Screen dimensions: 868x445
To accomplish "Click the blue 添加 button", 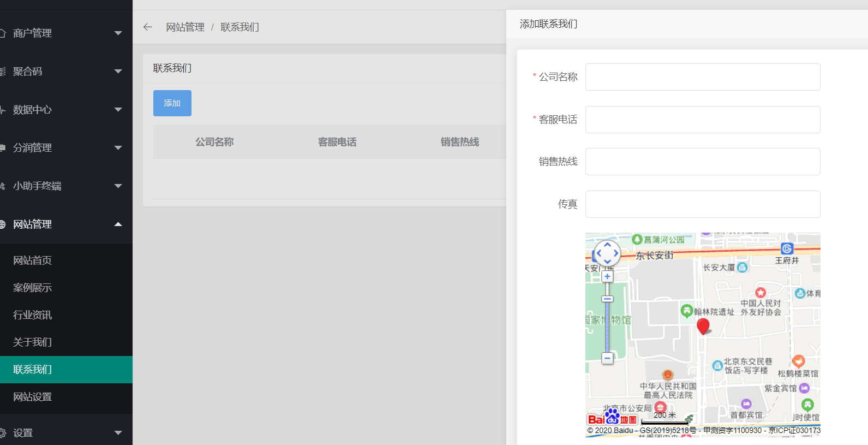I will point(172,103).
